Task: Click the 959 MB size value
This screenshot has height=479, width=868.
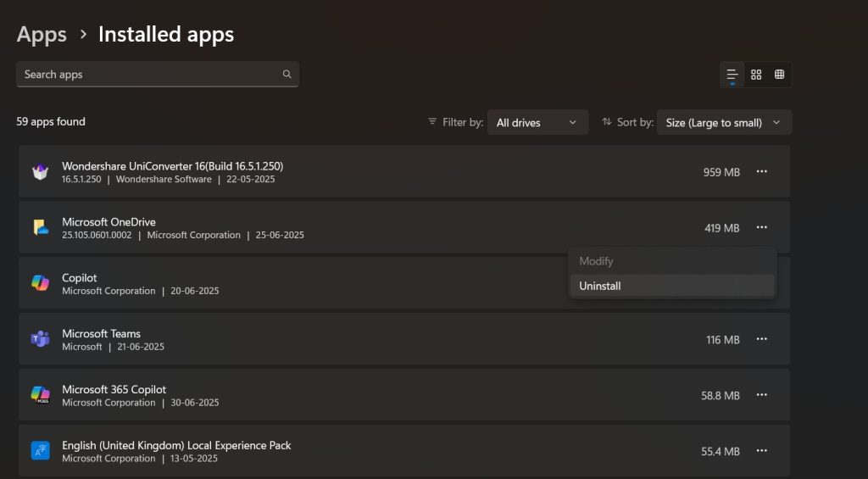Action: [x=721, y=172]
